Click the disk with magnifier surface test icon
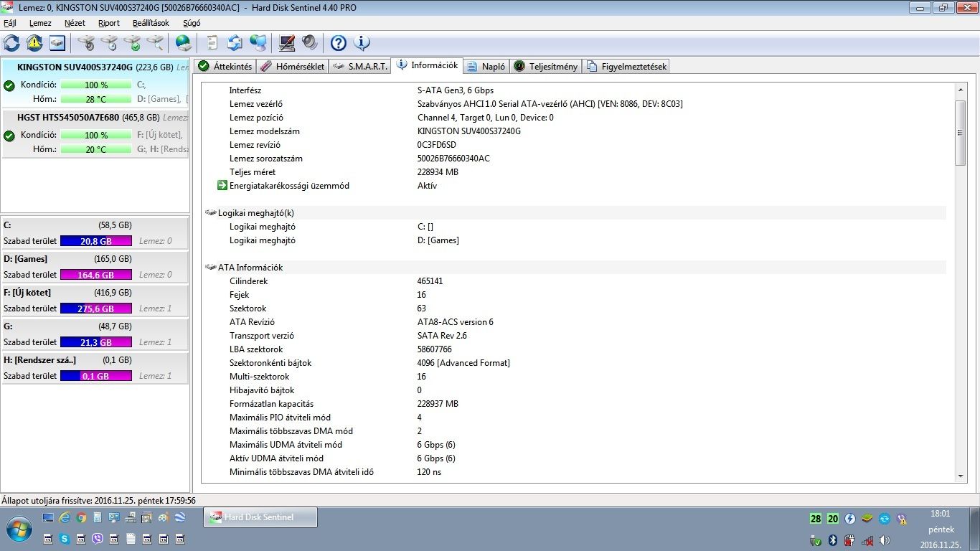This screenshot has width=980, height=551. pos(156,43)
